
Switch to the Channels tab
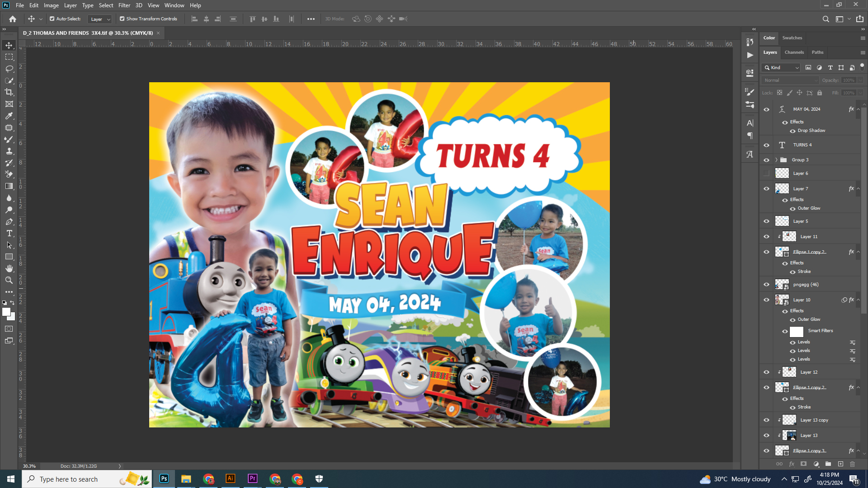(794, 52)
